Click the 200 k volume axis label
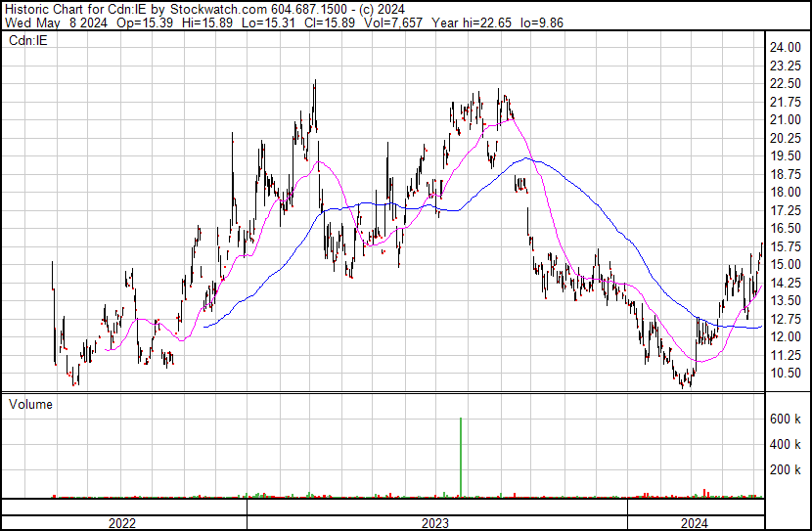The height and width of the screenshot is (531, 812). 787,470
